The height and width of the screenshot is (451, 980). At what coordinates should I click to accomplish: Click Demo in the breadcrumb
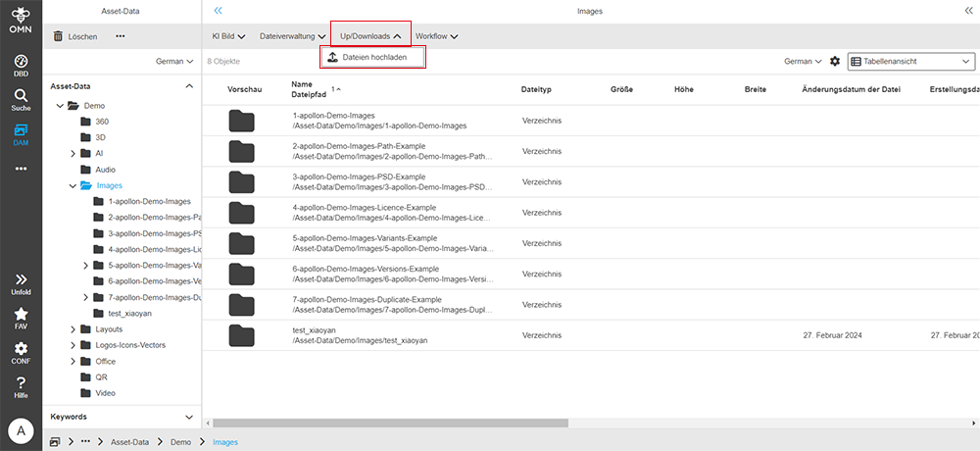click(x=181, y=441)
